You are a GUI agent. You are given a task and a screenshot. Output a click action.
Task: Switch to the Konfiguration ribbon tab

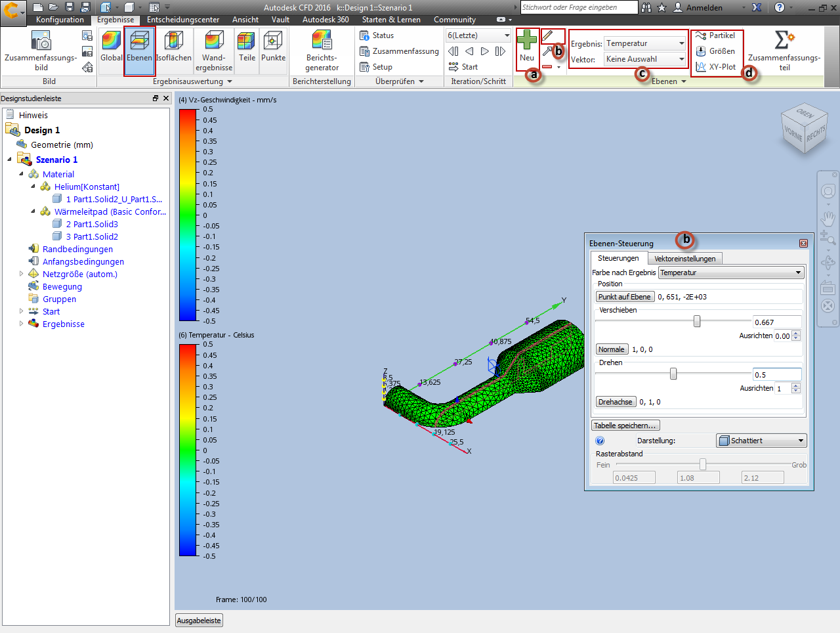point(60,20)
